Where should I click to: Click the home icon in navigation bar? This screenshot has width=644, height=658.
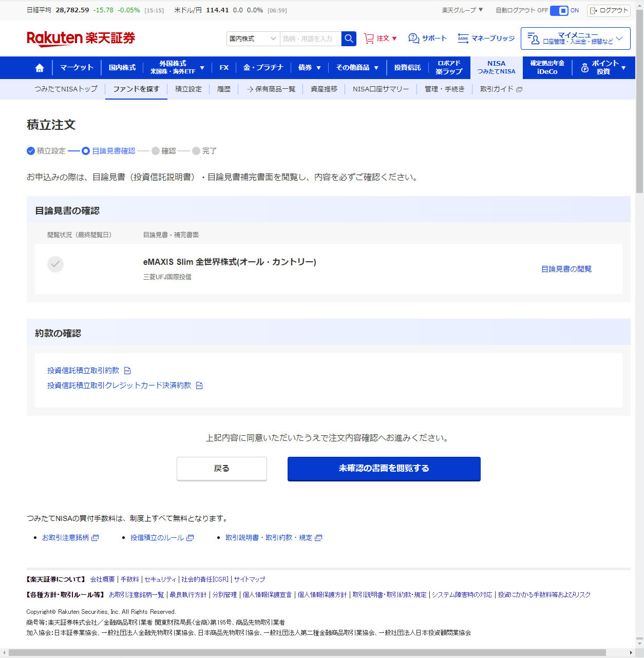(40, 68)
